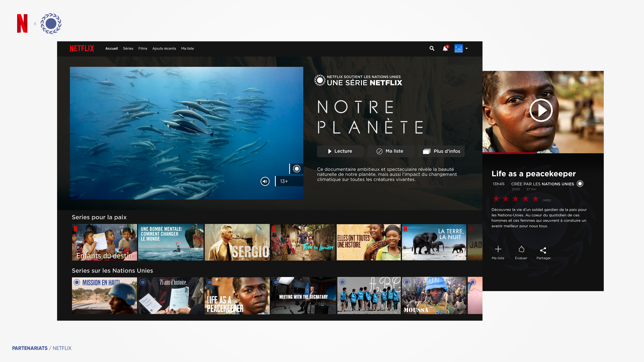Open the search magnifier icon
The height and width of the screenshot is (362, 644).
432,48
